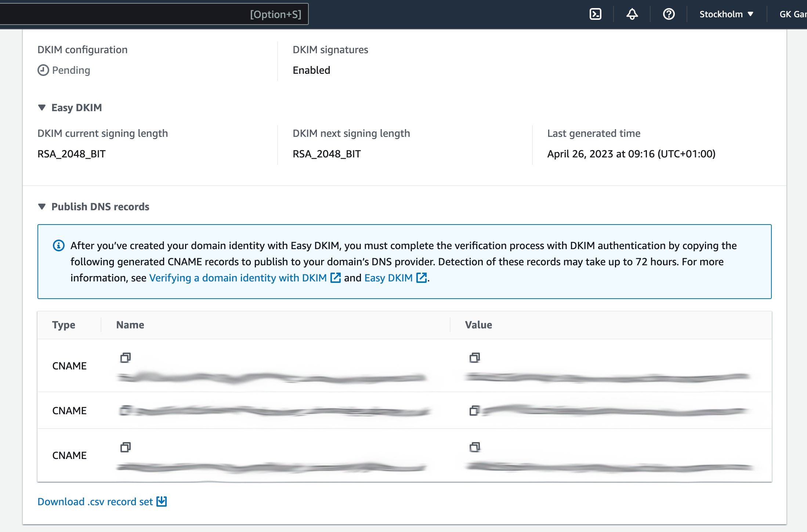Click the info icon in the blue notice
This screenshot has height=532, width=807.
point(59,245)
